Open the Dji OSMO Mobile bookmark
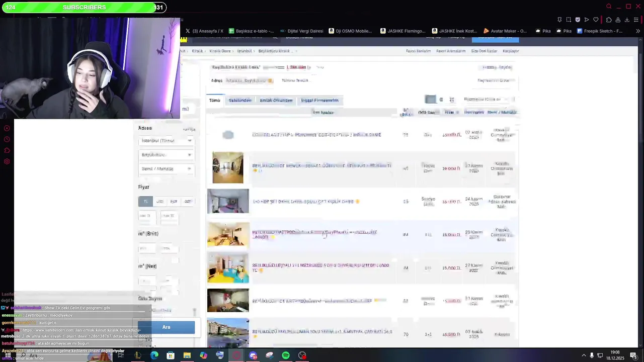The width and height of the screenshot is (644, 362). [x=350, y=31]
